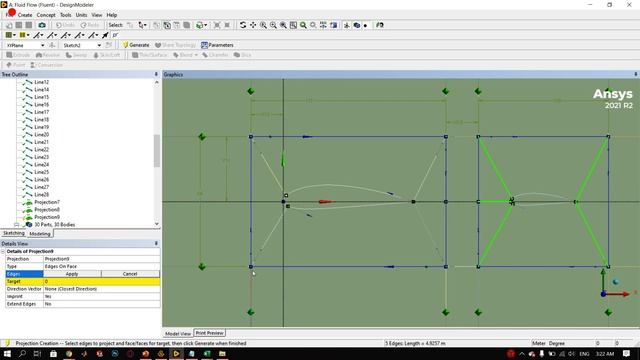This screenshot has height=360, width=640.
Task: Switch to Print Preview tab
Action: 209,333
